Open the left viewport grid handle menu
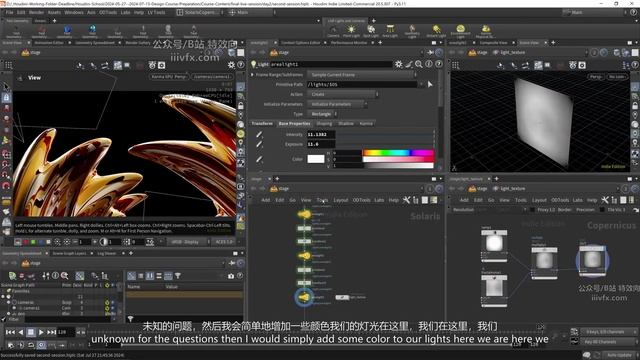The height and width of the screenshot is (360, 640). tap(8, 65)
